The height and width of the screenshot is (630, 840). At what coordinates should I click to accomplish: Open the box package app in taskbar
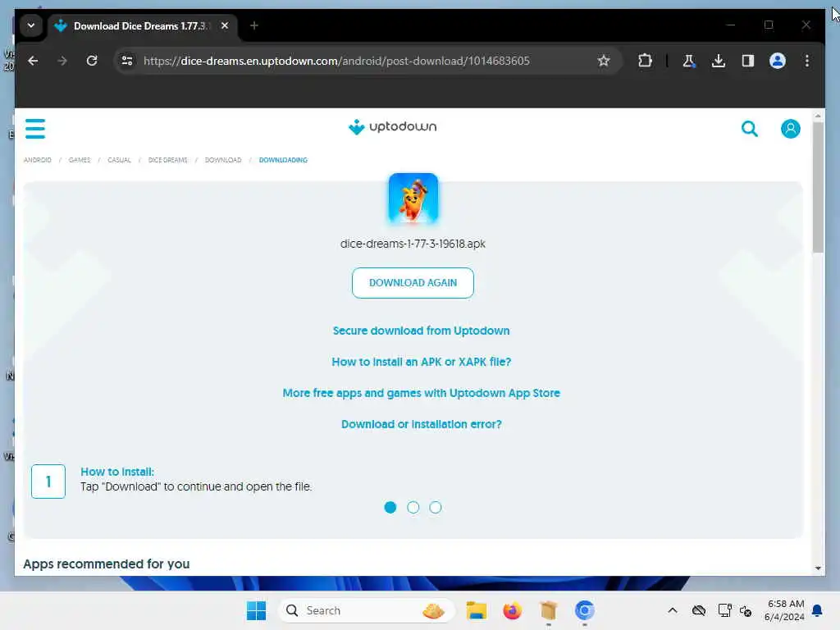tap(549, 610)
